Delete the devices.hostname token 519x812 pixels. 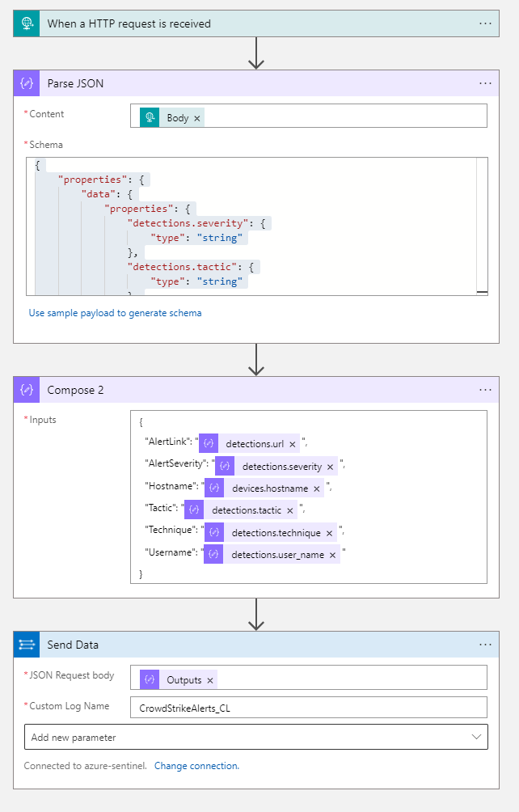click(317, 488)
